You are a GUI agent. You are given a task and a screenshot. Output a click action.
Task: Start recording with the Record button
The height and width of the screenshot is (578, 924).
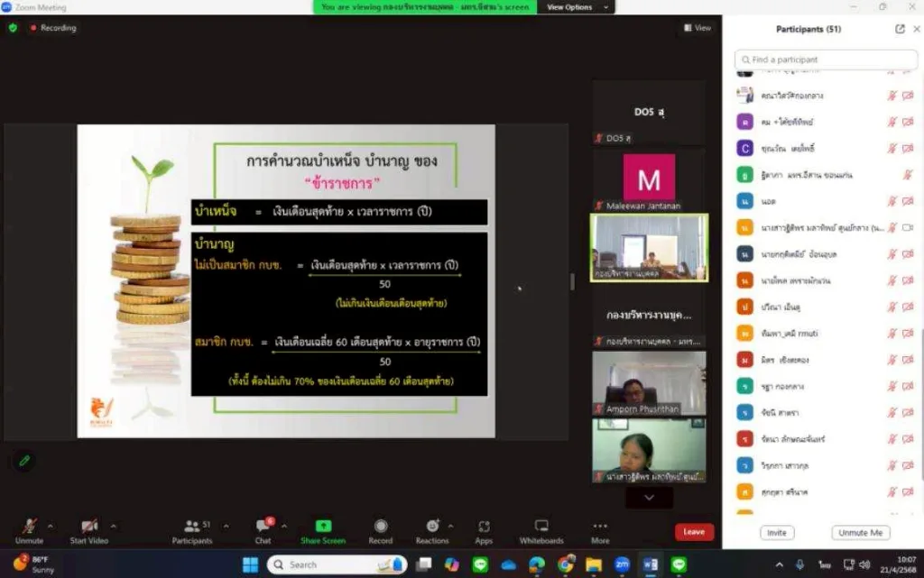[x=381, y=527]
